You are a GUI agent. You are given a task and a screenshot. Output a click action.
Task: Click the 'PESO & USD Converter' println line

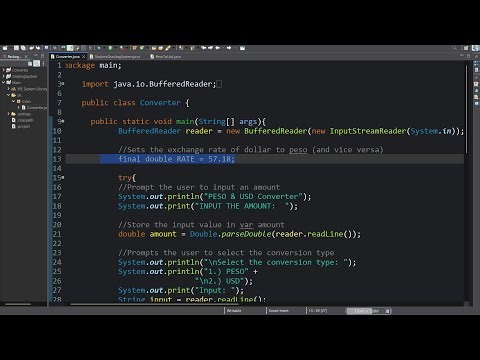click(x=215, y=197)
